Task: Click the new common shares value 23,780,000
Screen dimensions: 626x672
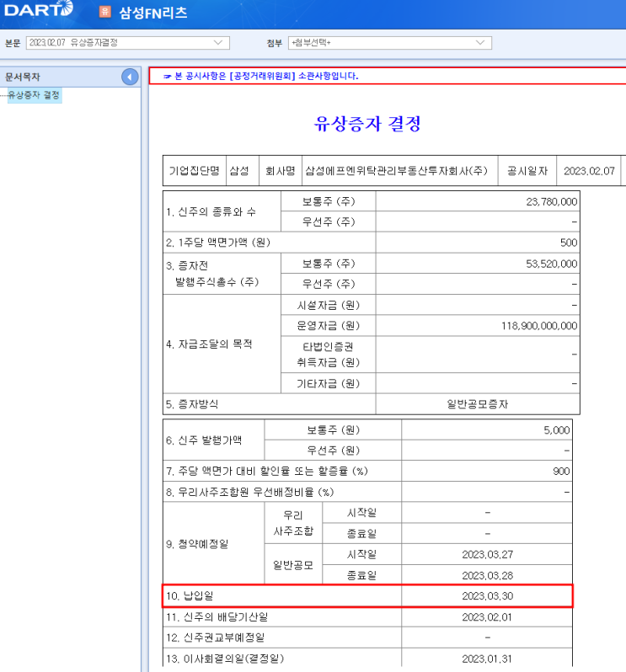Action: click(x=551, y=202)
